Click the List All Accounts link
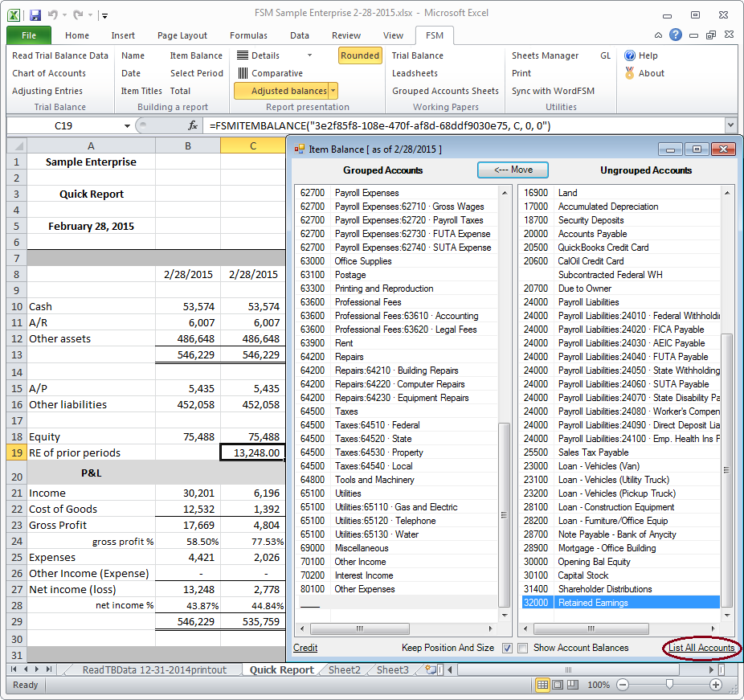Viewport: 744px width, 700px height. click(x=700, y=648)
